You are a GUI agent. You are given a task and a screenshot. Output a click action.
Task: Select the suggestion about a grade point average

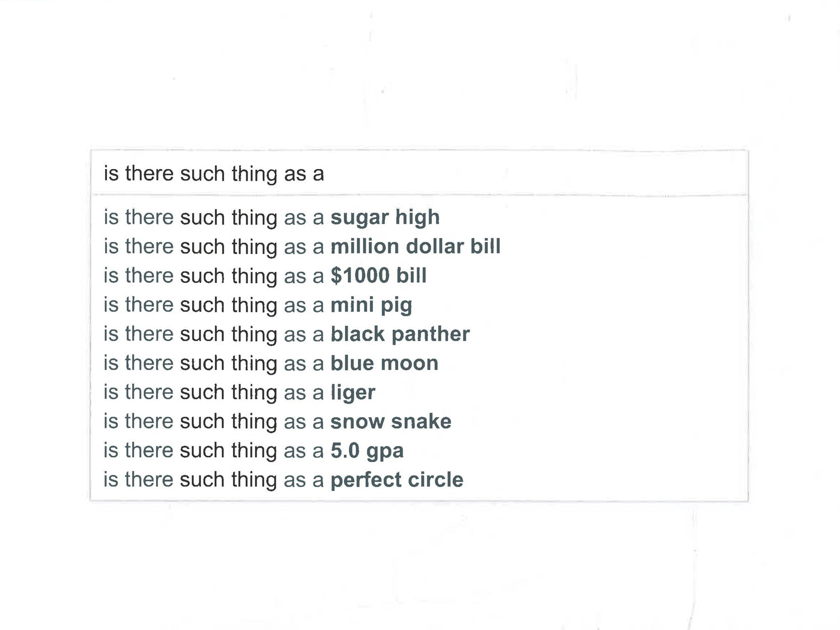point(253,450)
